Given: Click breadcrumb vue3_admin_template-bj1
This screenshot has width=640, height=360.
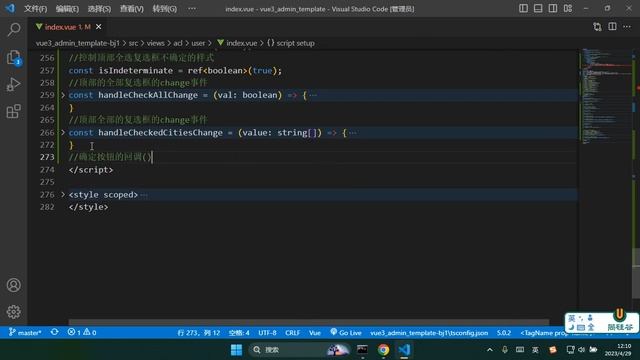Looking at the screenshot, I should [x=78, y=43].
